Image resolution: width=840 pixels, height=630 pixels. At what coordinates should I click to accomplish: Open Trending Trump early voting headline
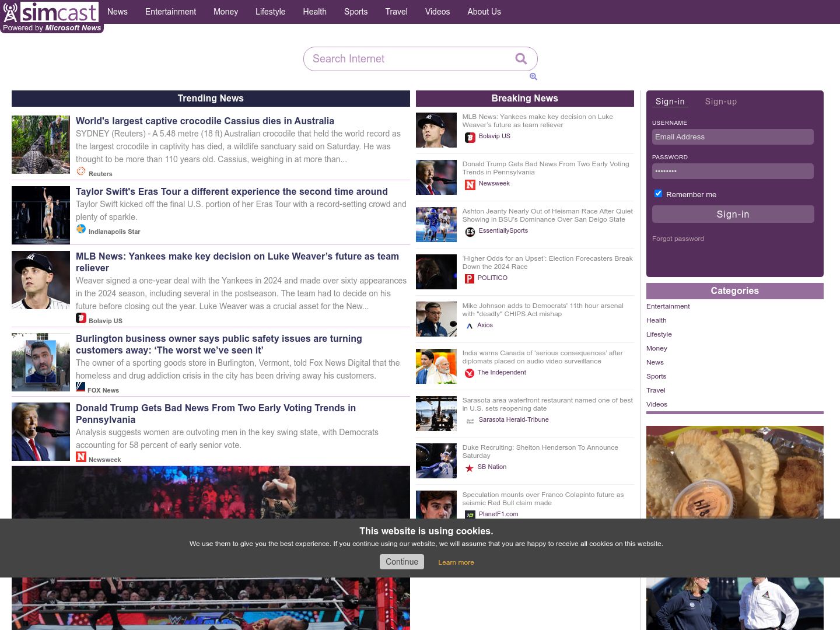216,414
